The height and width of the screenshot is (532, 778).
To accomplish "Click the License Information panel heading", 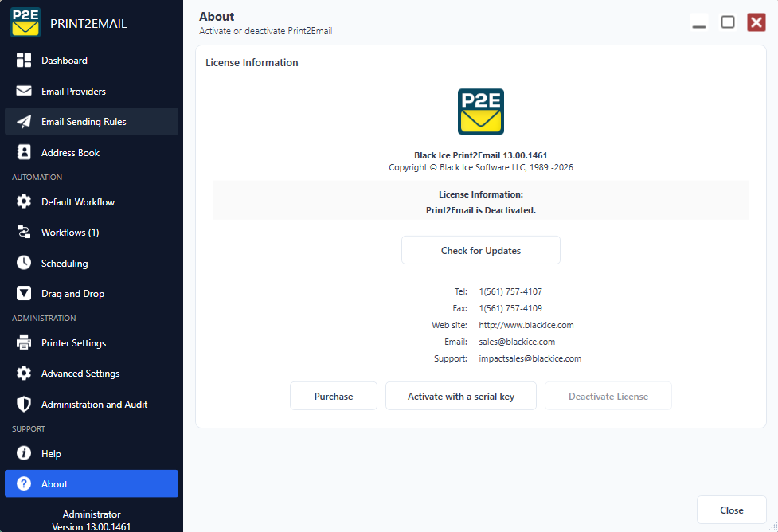I will tap(252, 63).
